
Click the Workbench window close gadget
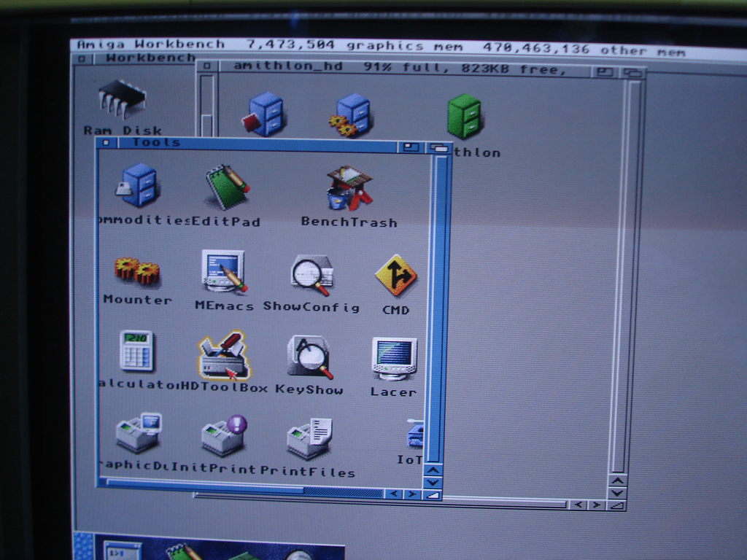click(82, 59)
